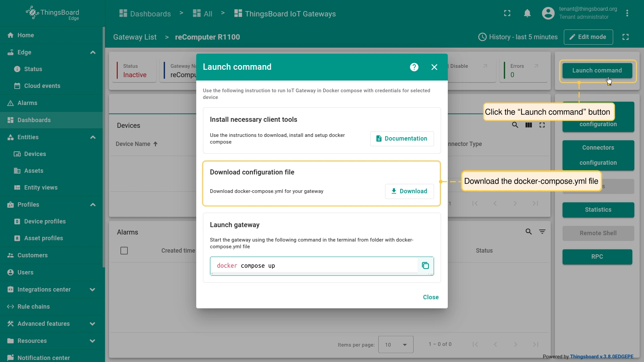Copy the docker compose up command
The width and height of the screenshot is (644, 362).
click(x=425, y=266)
